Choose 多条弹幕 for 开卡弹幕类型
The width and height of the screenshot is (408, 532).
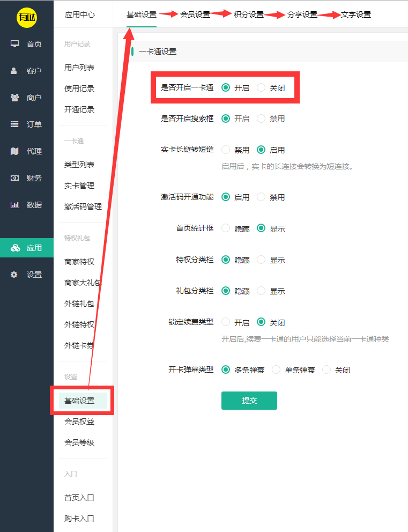click(226, 370)
